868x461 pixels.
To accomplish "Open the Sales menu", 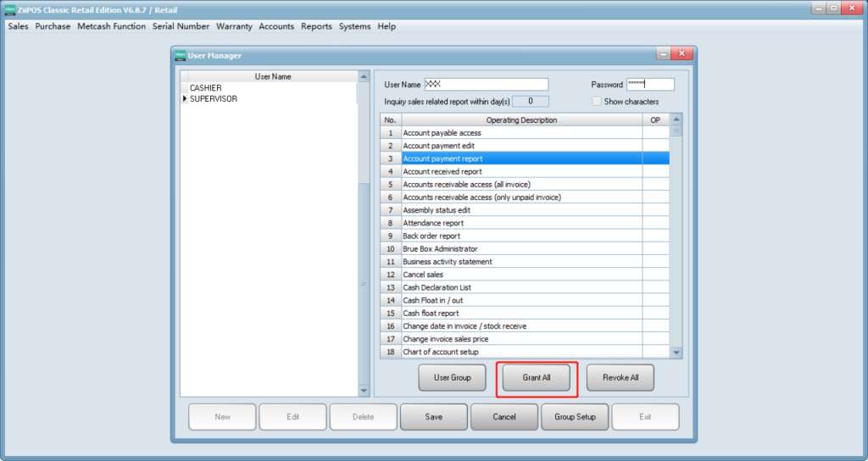I will coord(18,26).
